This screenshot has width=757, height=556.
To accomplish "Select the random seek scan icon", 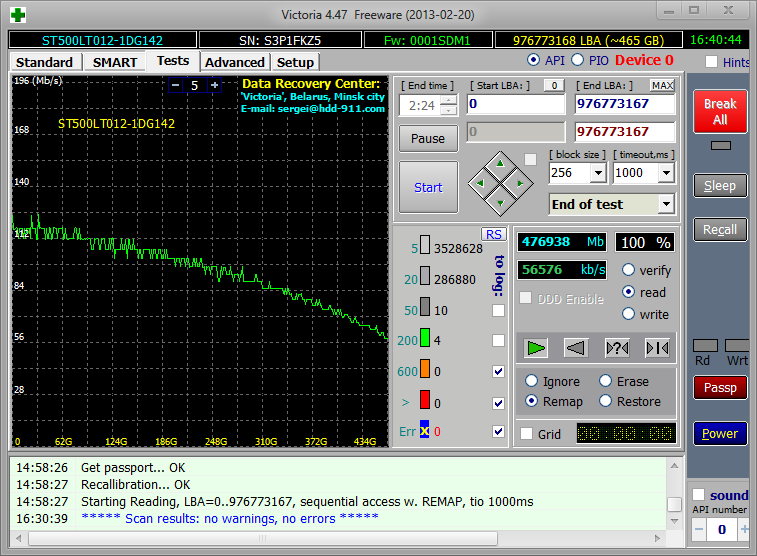I will 617,348.
